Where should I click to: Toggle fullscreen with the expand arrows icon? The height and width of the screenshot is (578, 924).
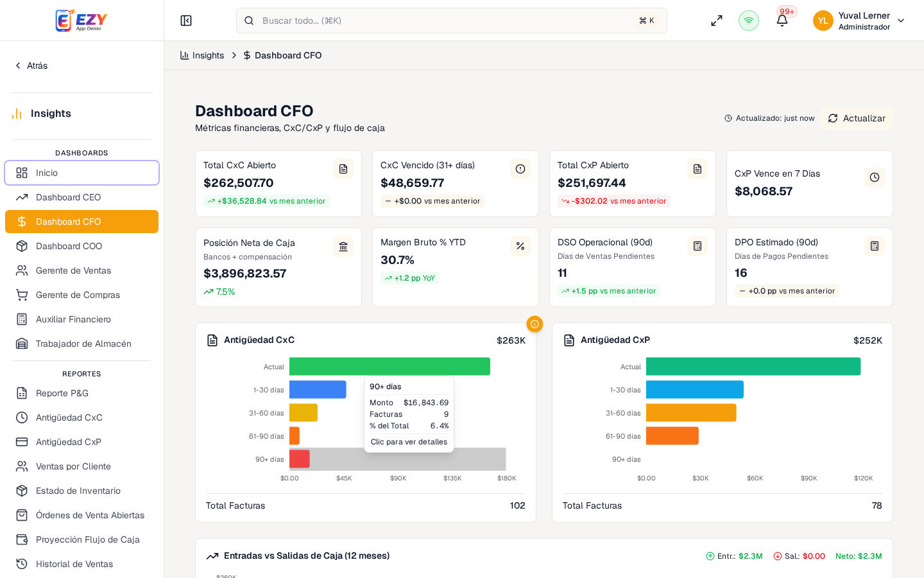click(717, 21)
